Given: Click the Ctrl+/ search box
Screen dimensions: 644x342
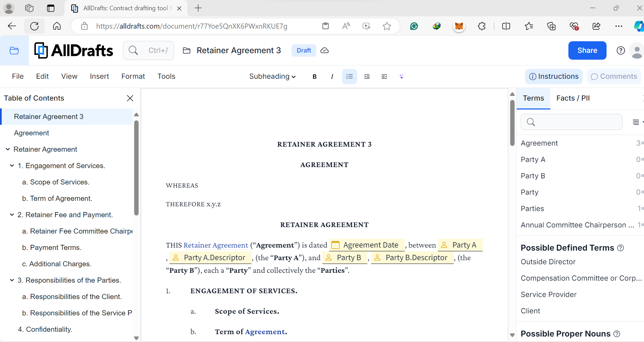Looking at the screenshot, I should coord(148,50).
